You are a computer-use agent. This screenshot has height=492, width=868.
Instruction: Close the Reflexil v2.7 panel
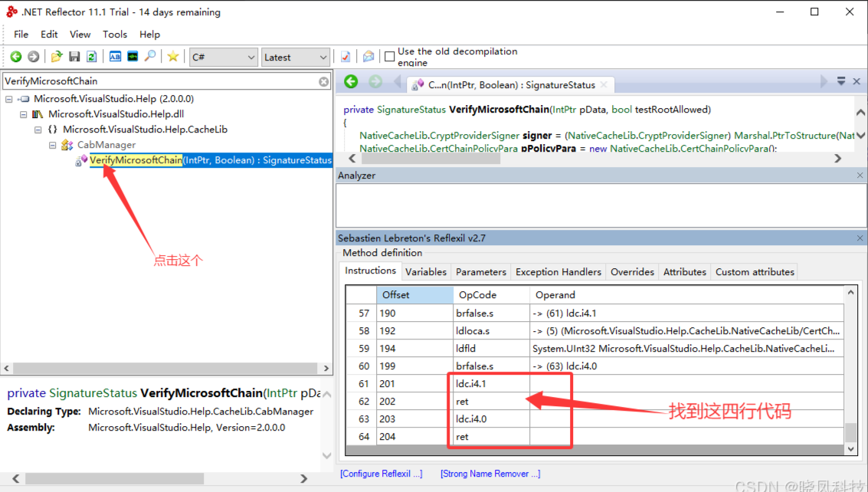tap(860, 238)
